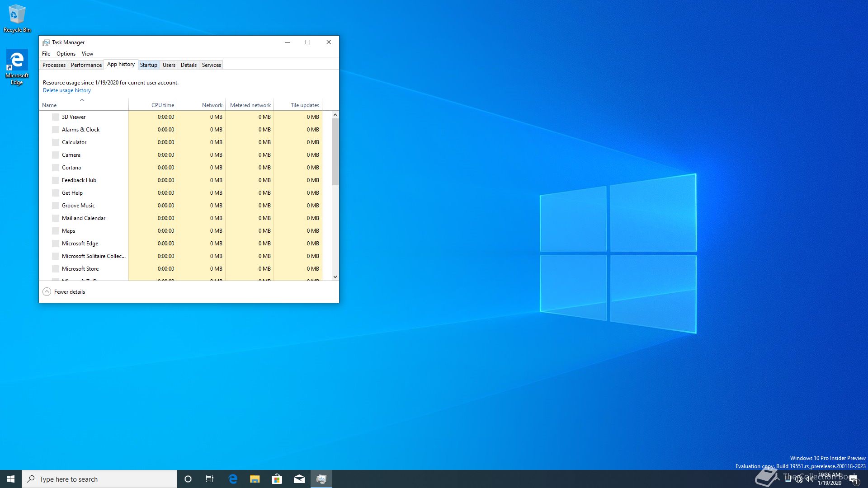Open the Performance tab

tap(86, 65)
